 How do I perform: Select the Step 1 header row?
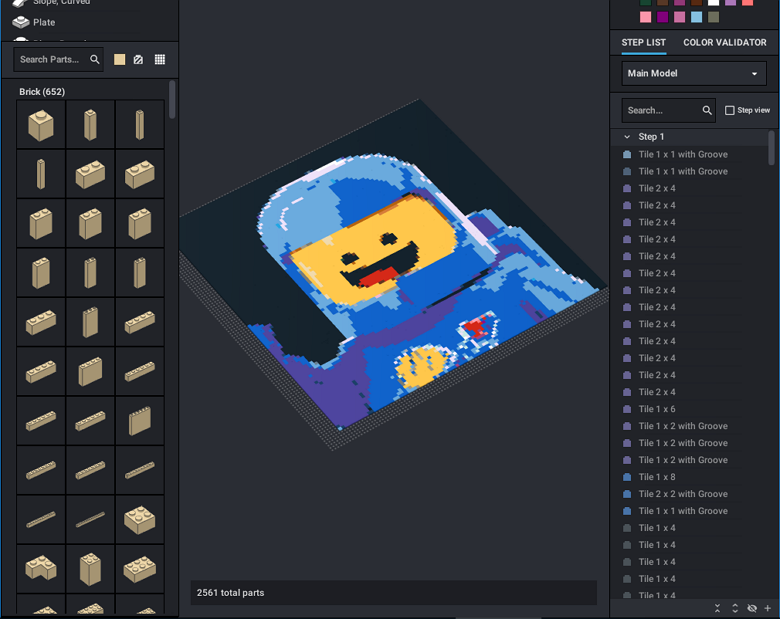point(689,137)
